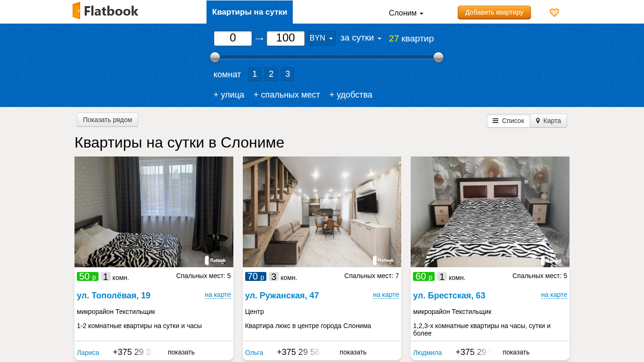The image size is (644, 362).
Task: Open owner Ольга's profile link
Action: coord(254,353)
